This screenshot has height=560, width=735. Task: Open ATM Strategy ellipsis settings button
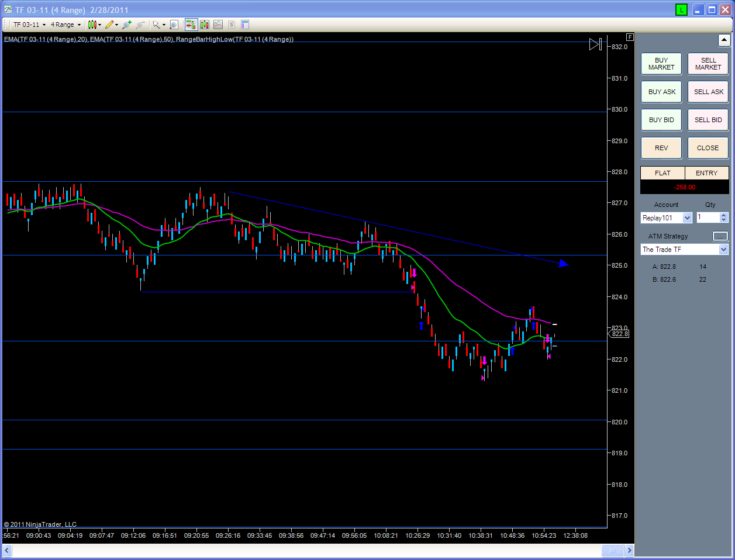[x=720, y=236]
